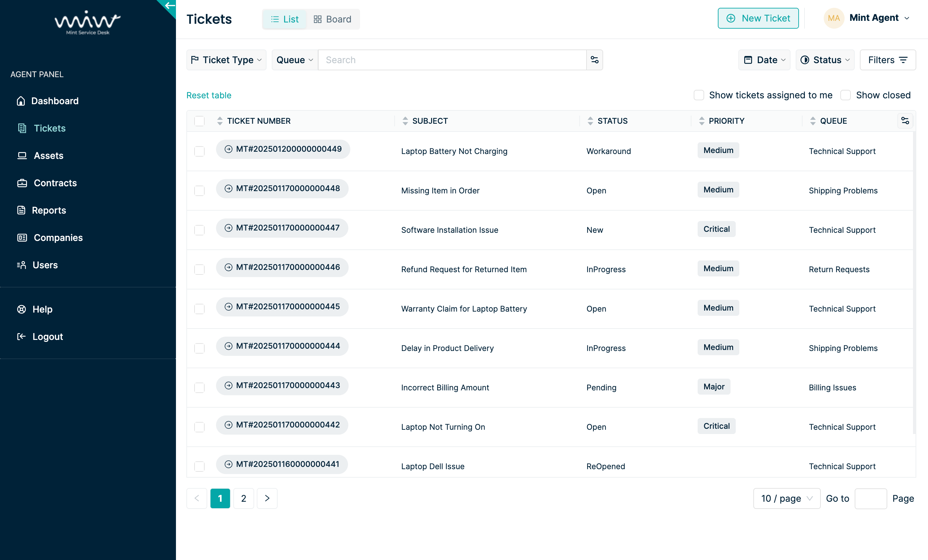Change the 10 / page size dropdown
Screen dimensions: 928x560
[x=786, y=499]
